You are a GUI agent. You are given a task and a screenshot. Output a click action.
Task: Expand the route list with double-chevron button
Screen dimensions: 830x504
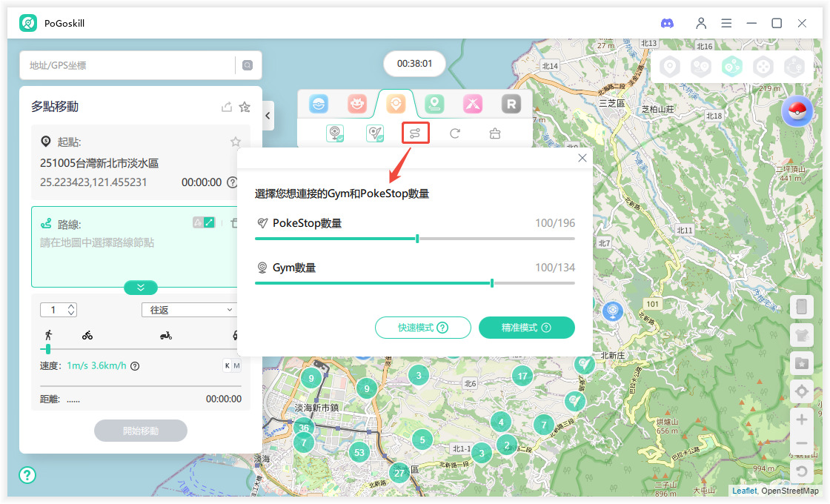(141, 288)
